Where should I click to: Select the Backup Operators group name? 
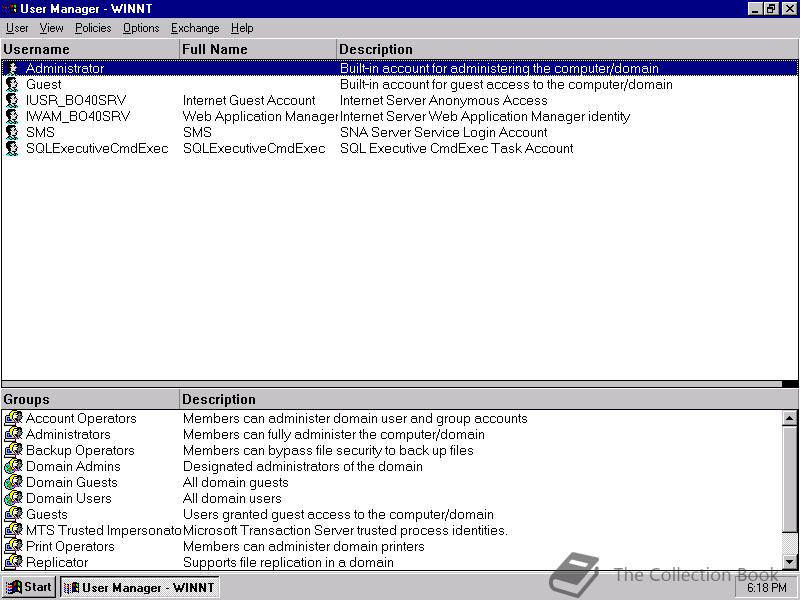[80, 450]
